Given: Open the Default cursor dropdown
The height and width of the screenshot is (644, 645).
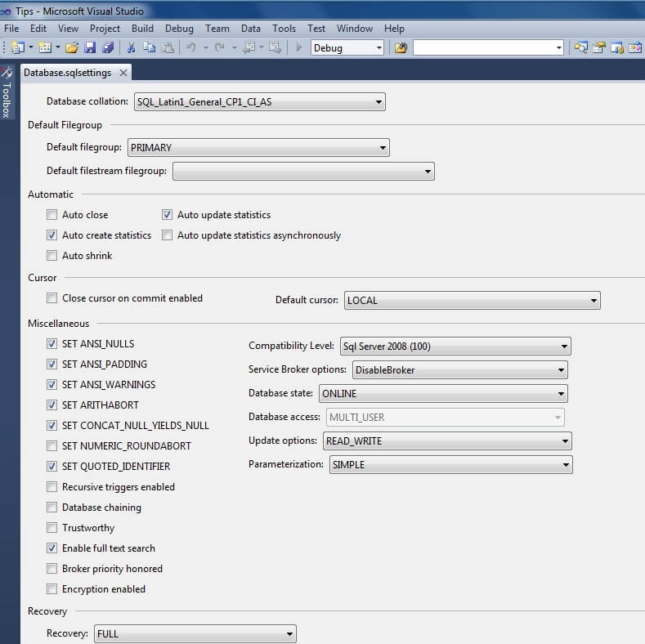Looking at the screenshot, I should (473, 300).
